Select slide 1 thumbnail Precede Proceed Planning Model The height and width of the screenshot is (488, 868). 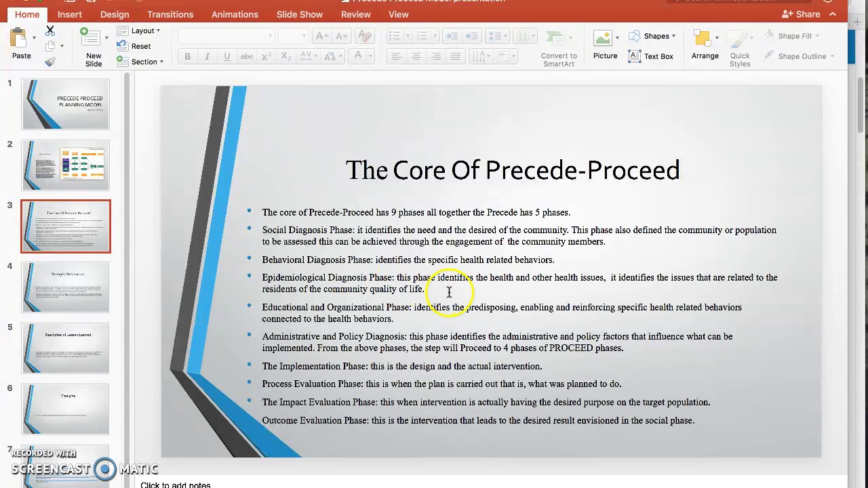(x=66, y=104)
